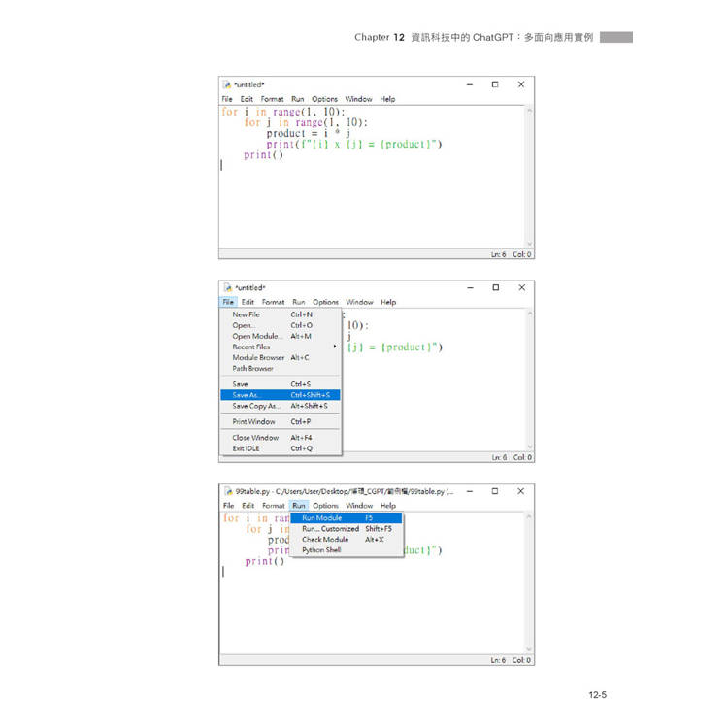This screenshot has height=728, width=728.
Task: Open Edit menu in middle untitled window
Action: 248,302
